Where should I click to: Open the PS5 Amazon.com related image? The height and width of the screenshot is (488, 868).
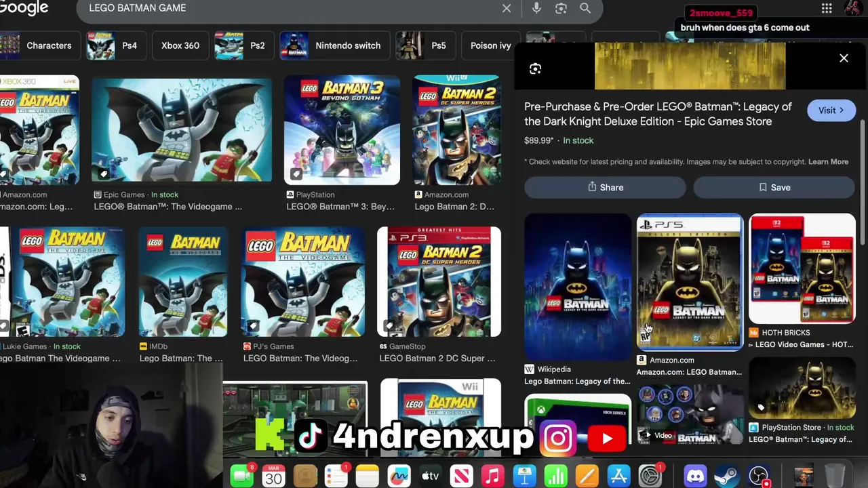[690, 282]
